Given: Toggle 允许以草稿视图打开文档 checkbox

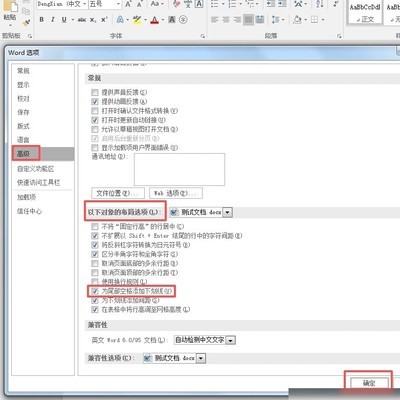Looking at the screenshot, I should [95, 129].
